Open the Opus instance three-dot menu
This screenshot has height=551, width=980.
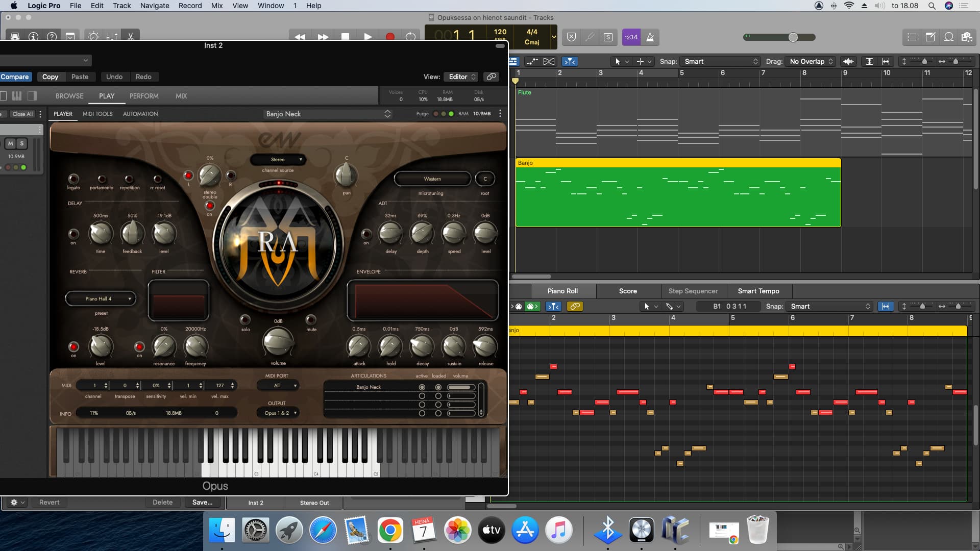[x=500, y=114]
